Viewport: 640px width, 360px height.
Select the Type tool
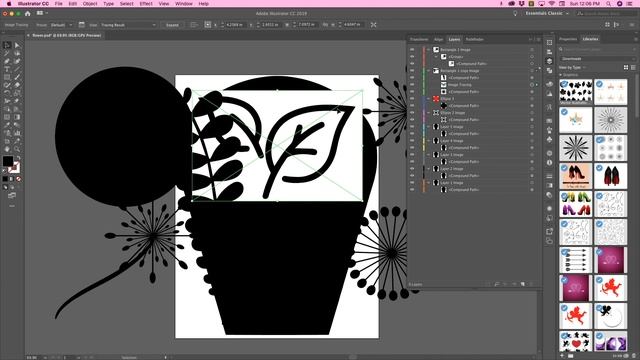[x=7, y=69]
